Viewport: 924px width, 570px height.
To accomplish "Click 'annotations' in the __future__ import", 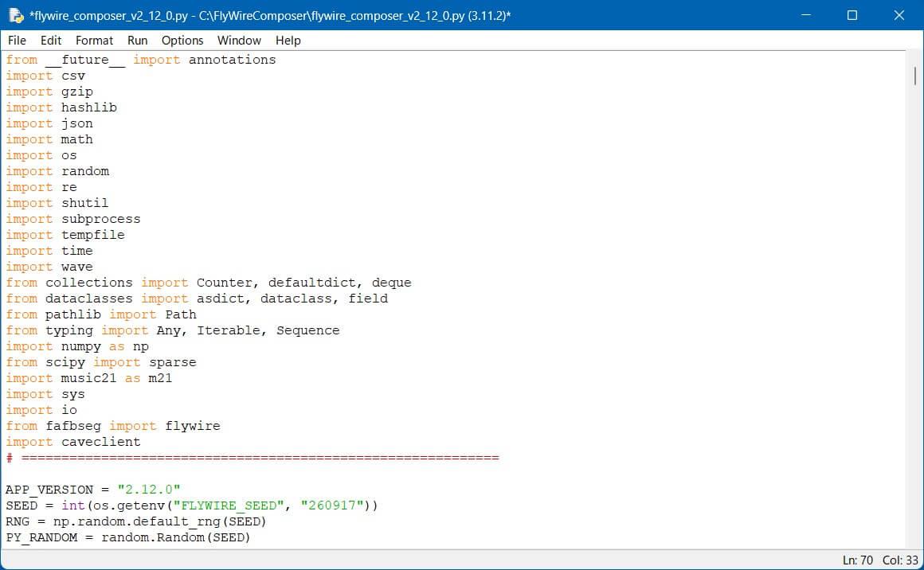I will (x=232, y=60).
